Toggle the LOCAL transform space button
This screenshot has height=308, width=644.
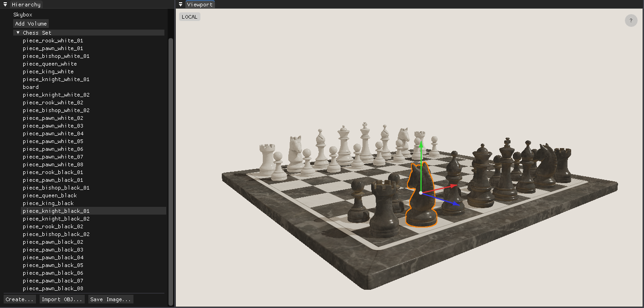point(189,17)
